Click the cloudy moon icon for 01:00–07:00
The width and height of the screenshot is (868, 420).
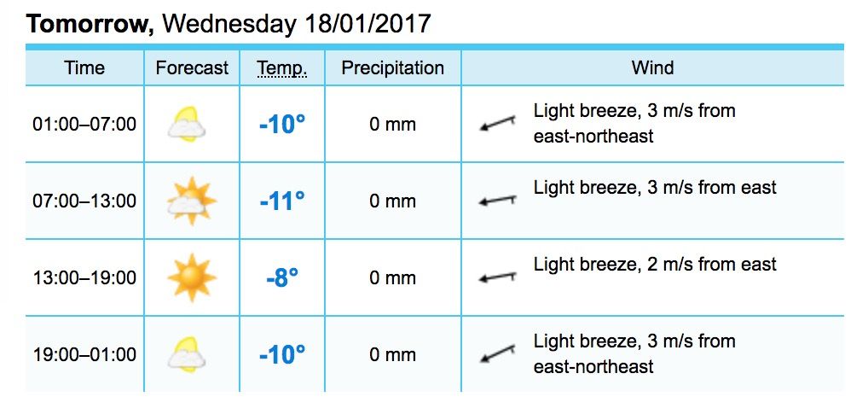[187, 124]
